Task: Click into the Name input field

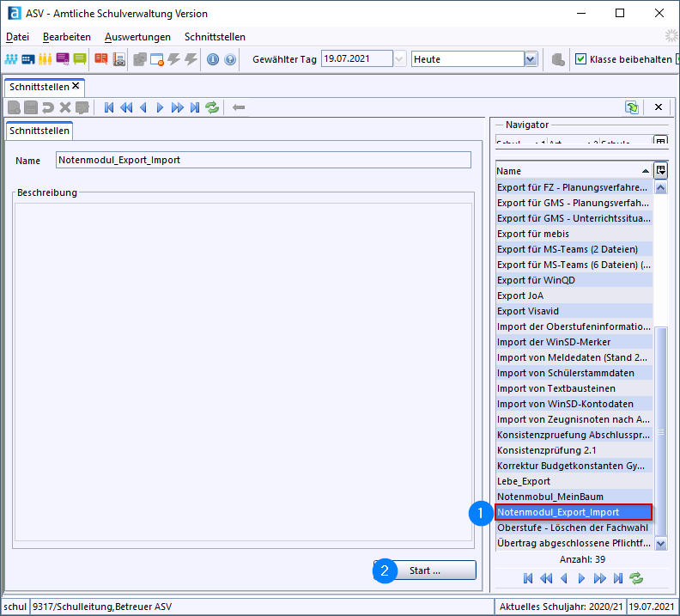Action: pos(264,160)
